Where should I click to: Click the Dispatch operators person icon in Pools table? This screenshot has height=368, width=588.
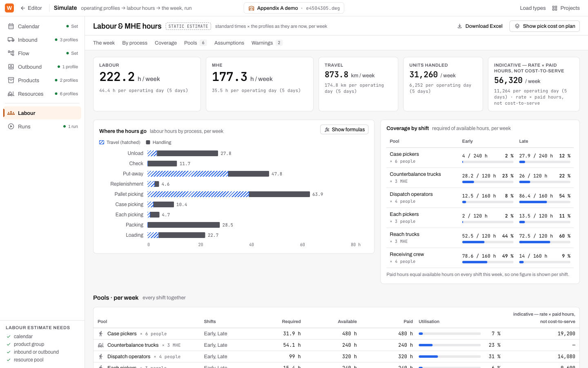[101, 357]
